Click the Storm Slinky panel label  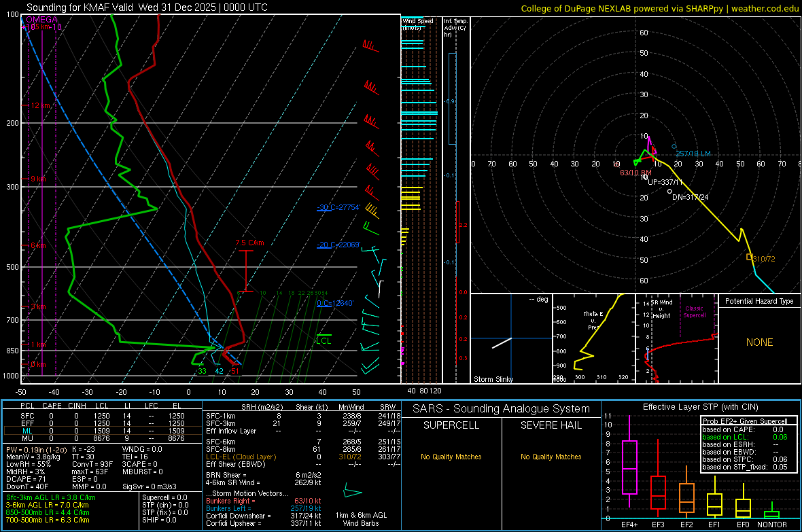493,379
